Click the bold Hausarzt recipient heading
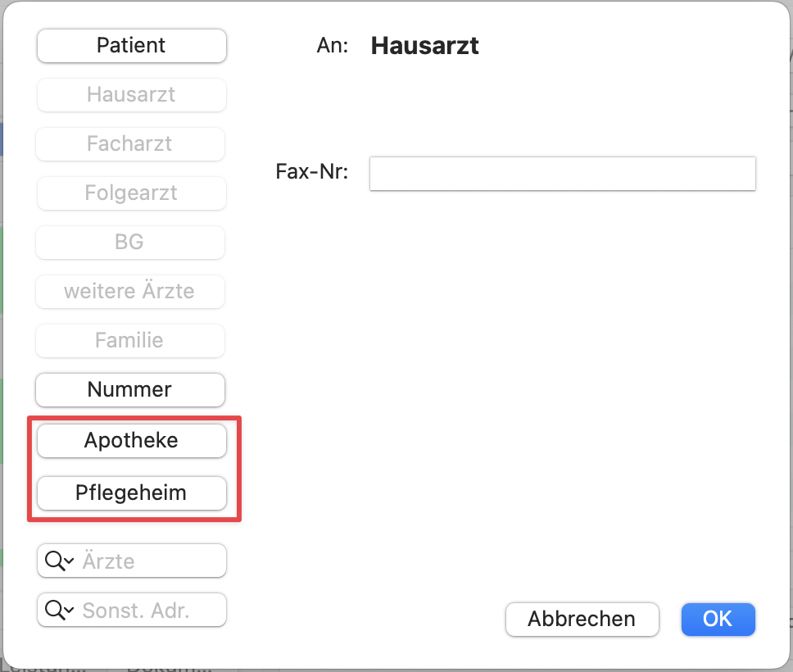Screen dimensions: 793x672 [424, 46]
